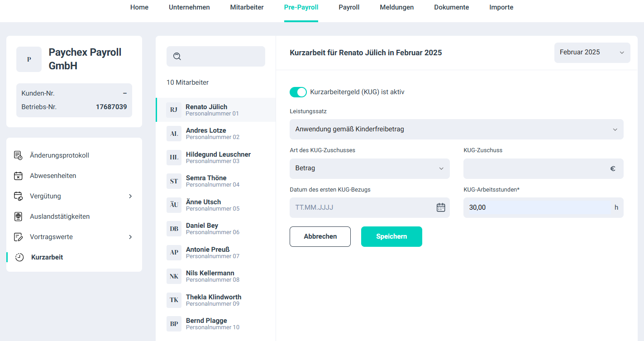Click the Speichern button
This screenshot has height=341, width=644.
click(391, 236)
